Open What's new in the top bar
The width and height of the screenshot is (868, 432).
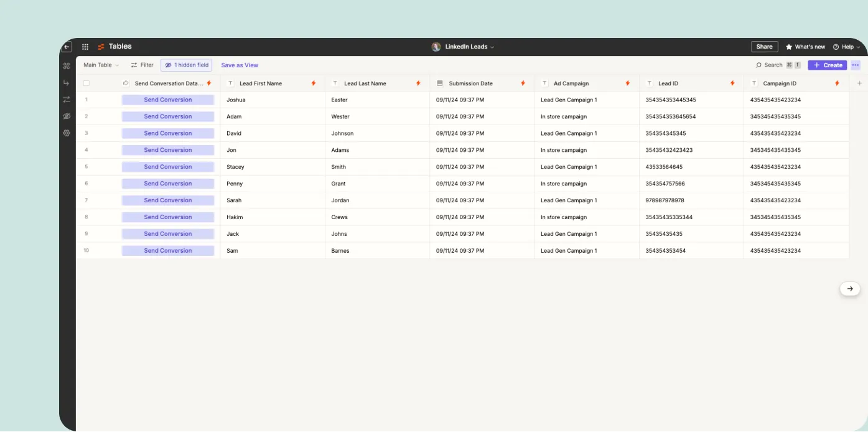[805, 47]
